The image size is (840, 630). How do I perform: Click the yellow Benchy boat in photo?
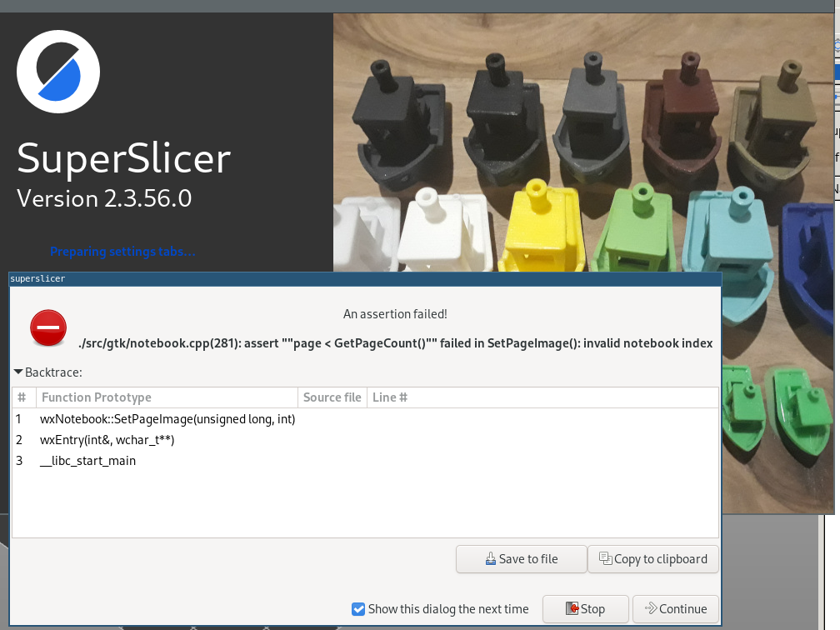(541, 227)
